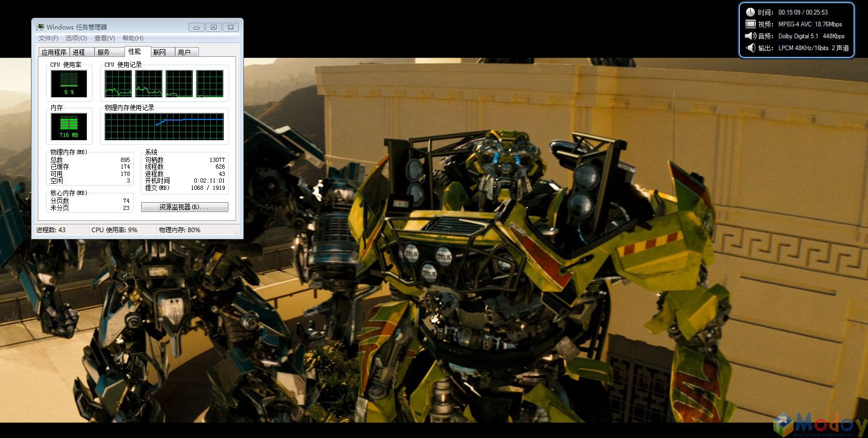
Task: Click the 内存 gauge showing 716 MB
Action: coord(69,127)
